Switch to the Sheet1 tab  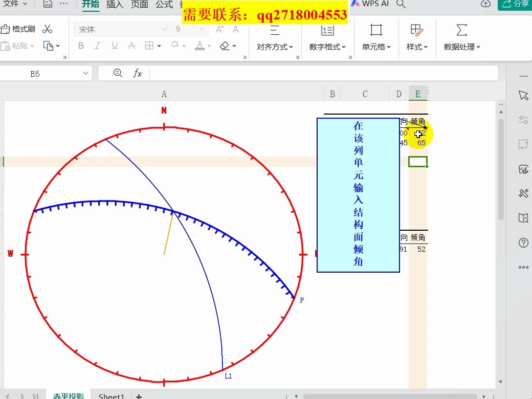tap(112, 396)
